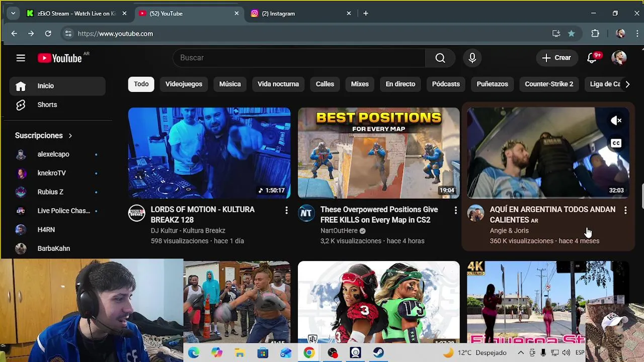Open the Chrome three-dot menu
The width and height of the screenshot is (644, 362).
[x=638, y=34]
